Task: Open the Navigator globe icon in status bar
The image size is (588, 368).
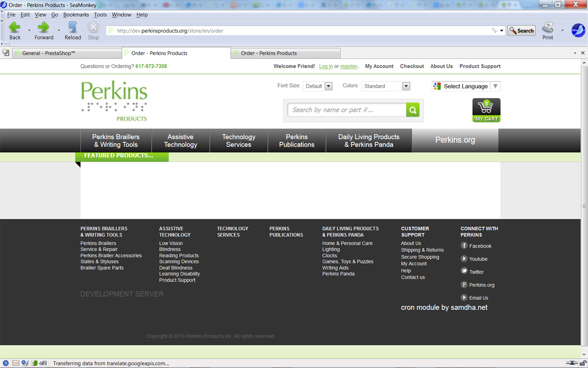Action: (x=6, y=363)
